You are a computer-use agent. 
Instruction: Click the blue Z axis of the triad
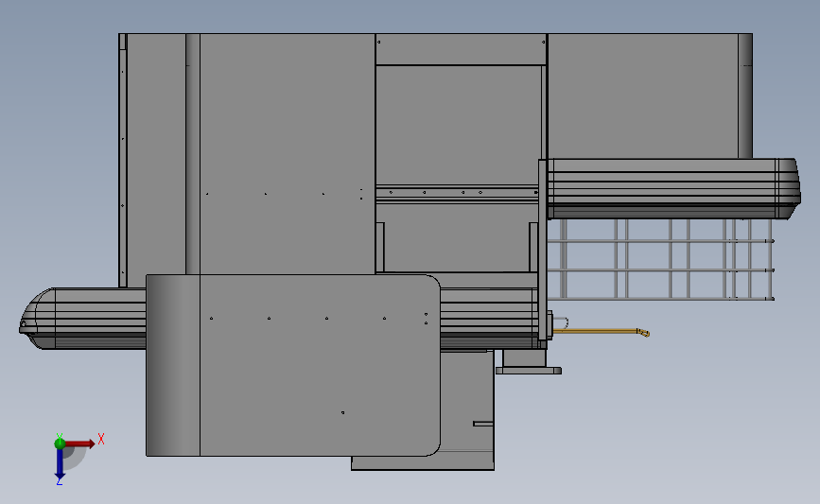point(60,464)
